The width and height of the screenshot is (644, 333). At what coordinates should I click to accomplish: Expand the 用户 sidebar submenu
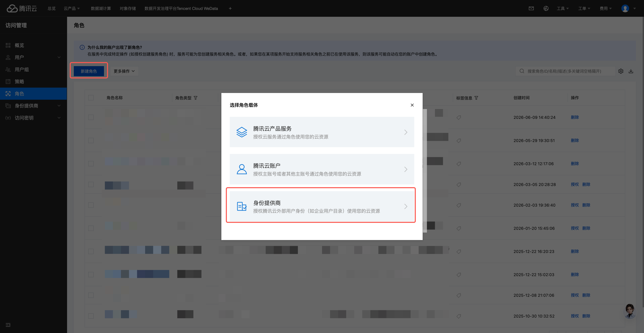(34, 57)
